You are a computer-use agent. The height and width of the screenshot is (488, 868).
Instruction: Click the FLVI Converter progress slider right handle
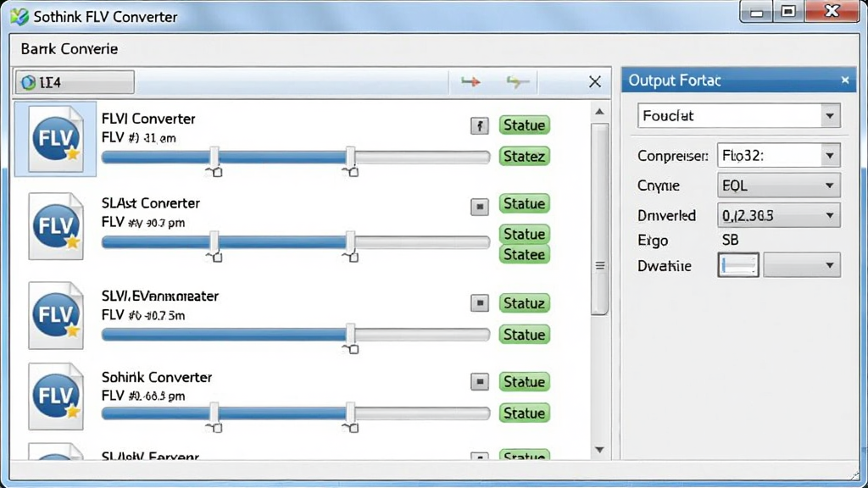[350, 157]
